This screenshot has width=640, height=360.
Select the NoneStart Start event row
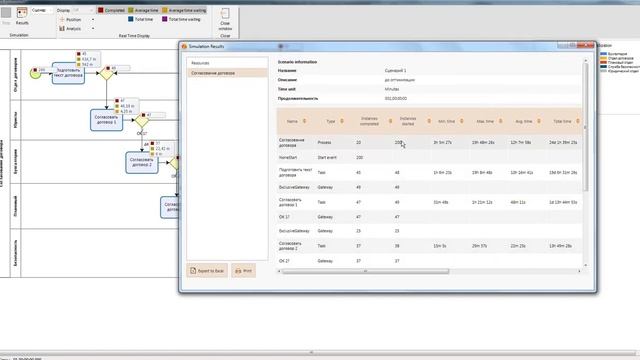[429, 158]
